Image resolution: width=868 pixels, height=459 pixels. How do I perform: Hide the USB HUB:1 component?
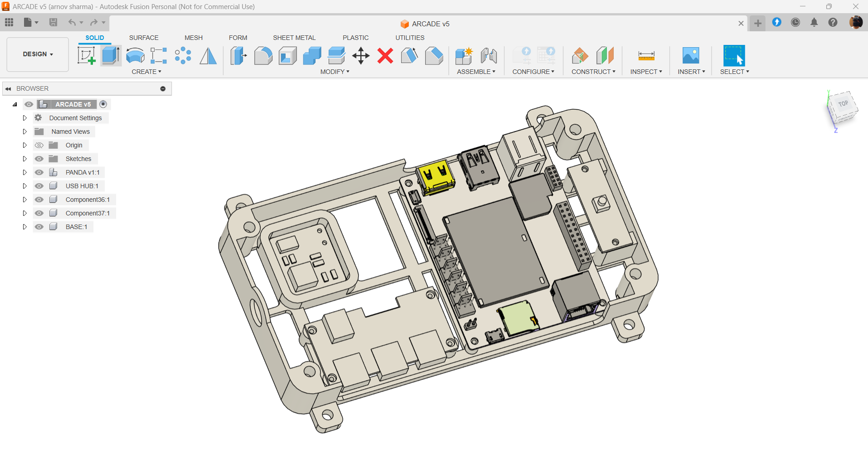click(39, 186)
